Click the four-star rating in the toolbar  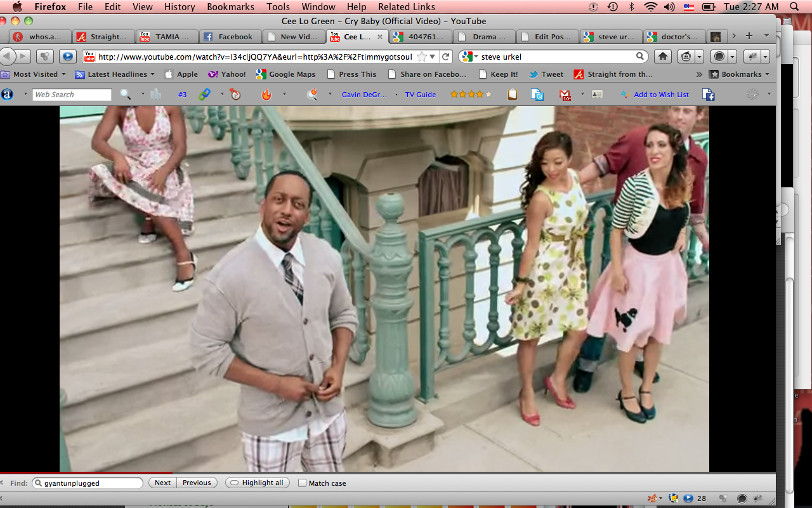(x=471, y=95)
